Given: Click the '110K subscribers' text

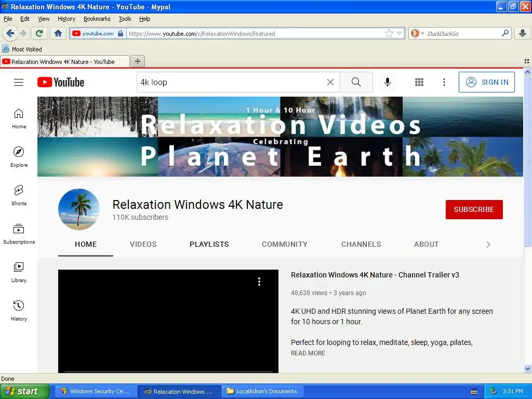Looking at the screenshot, I should [140, 217].
